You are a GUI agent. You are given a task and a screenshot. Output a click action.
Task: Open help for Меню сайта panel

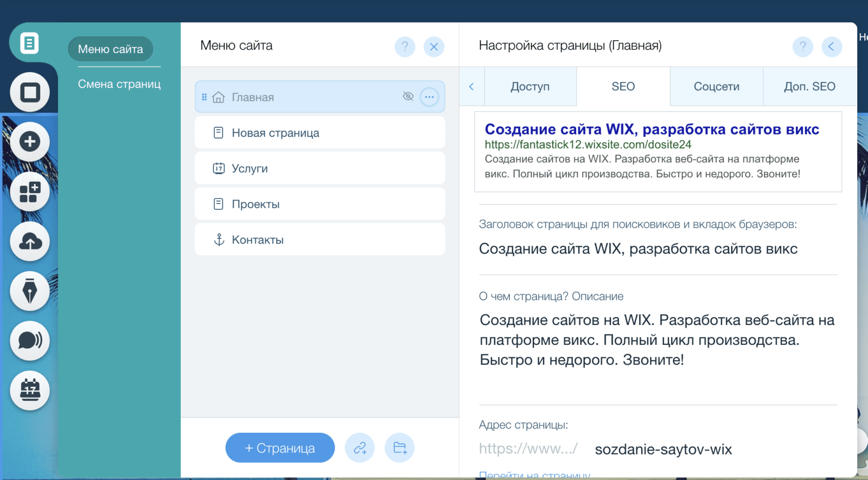pos(405,47)
